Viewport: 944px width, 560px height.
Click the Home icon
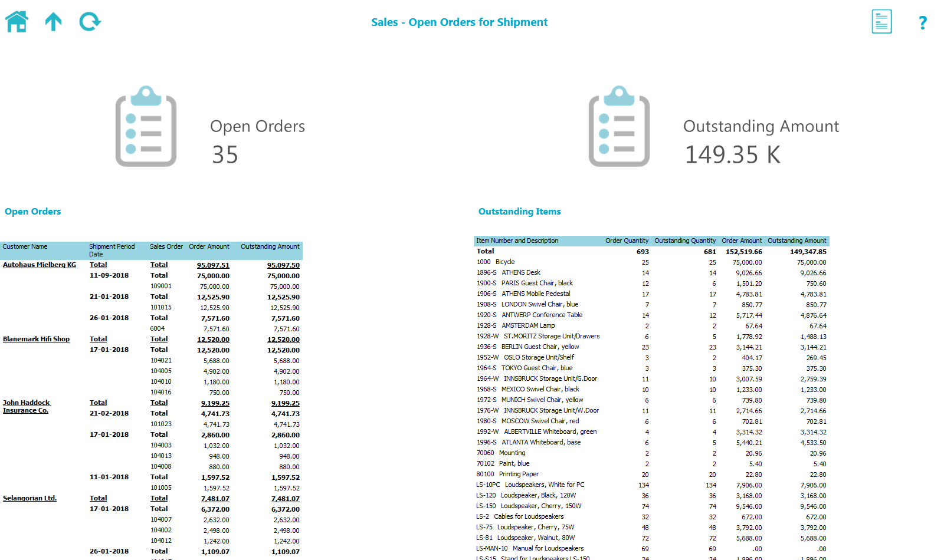tap(16, 21)
